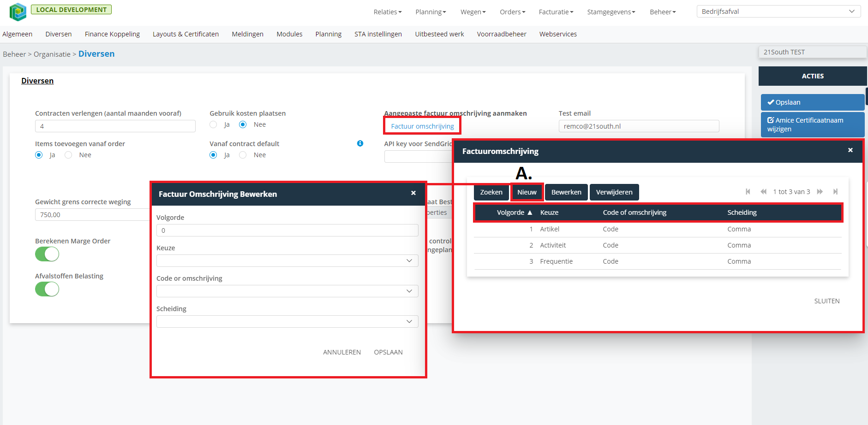Click the 21South TEST field
The image size is (868, 425).
pos(812,52)
